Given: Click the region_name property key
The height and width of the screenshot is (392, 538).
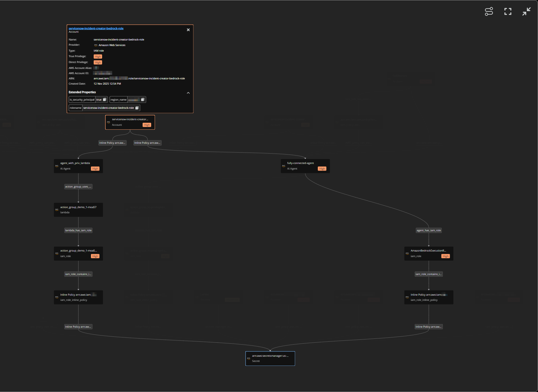Looking at the screenshot, I should tap(118, 100).
